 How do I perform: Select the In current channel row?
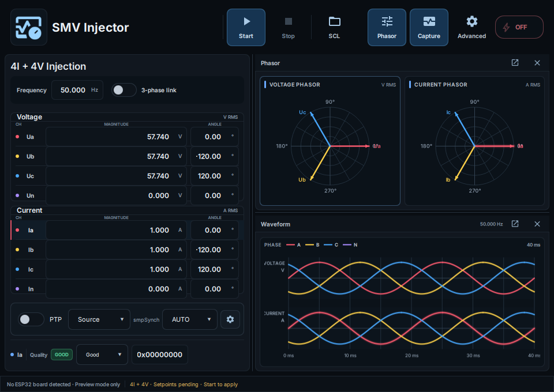[x=127, y=289]
